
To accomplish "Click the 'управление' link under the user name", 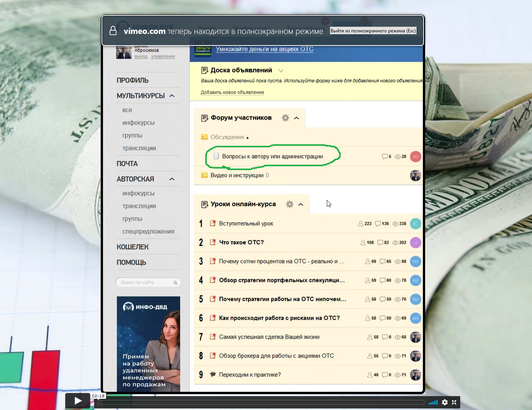I will point(163,56).
